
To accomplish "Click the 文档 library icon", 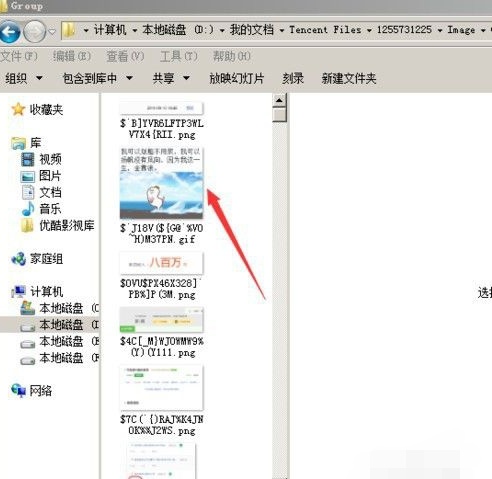I will [x=28, y=192].
